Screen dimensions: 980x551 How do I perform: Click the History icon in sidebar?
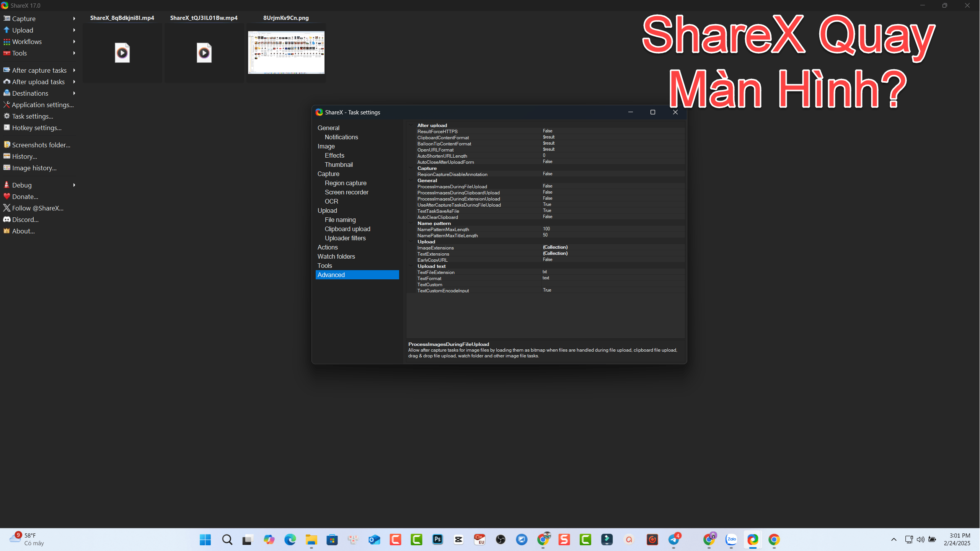(7, 156)
